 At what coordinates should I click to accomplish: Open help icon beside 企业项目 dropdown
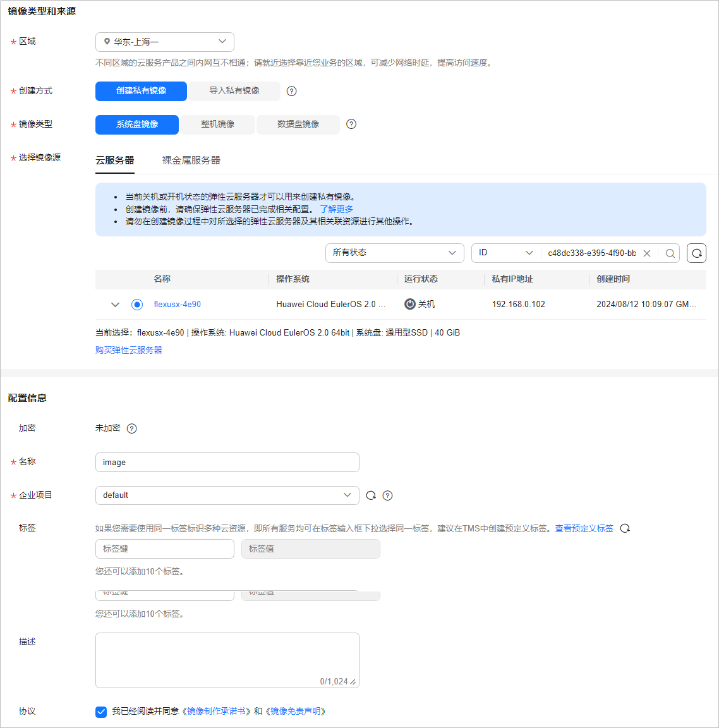tap(387, 495)
